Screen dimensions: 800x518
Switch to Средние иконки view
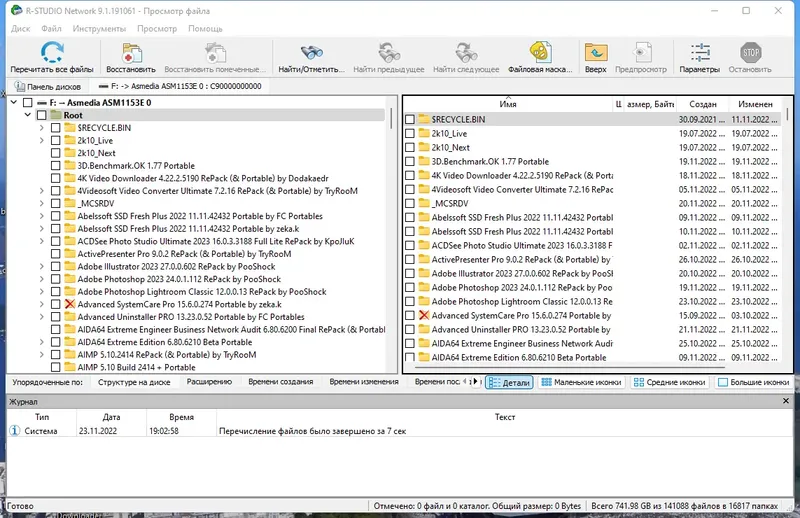[x=669, y=382]
